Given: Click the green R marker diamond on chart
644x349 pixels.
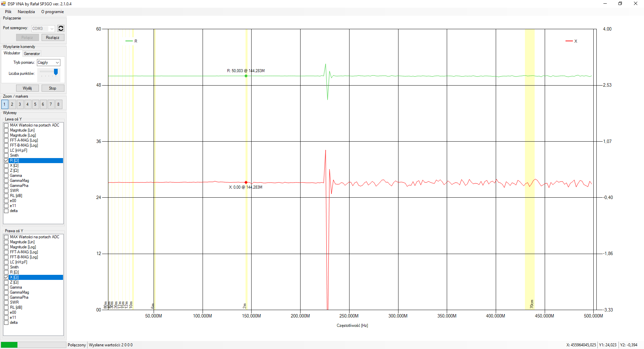Looking at the screenshot, I should click(246, 76).
